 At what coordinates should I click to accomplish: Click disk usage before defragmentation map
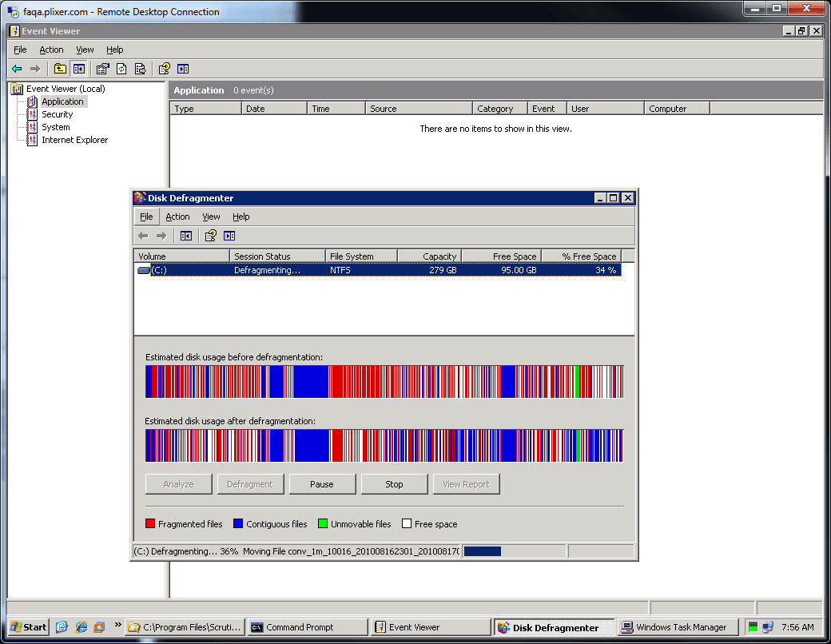[384, 382]
